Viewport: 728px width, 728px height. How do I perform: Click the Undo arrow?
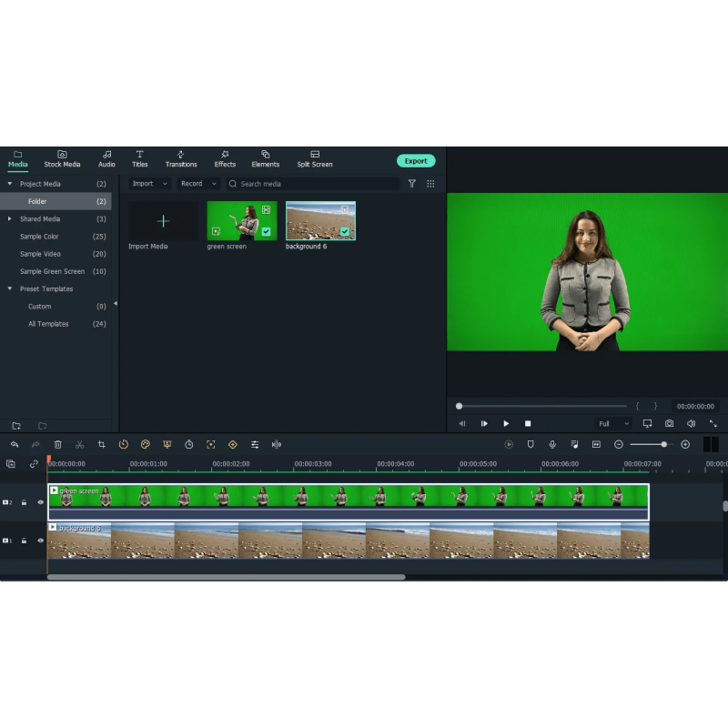15,444
